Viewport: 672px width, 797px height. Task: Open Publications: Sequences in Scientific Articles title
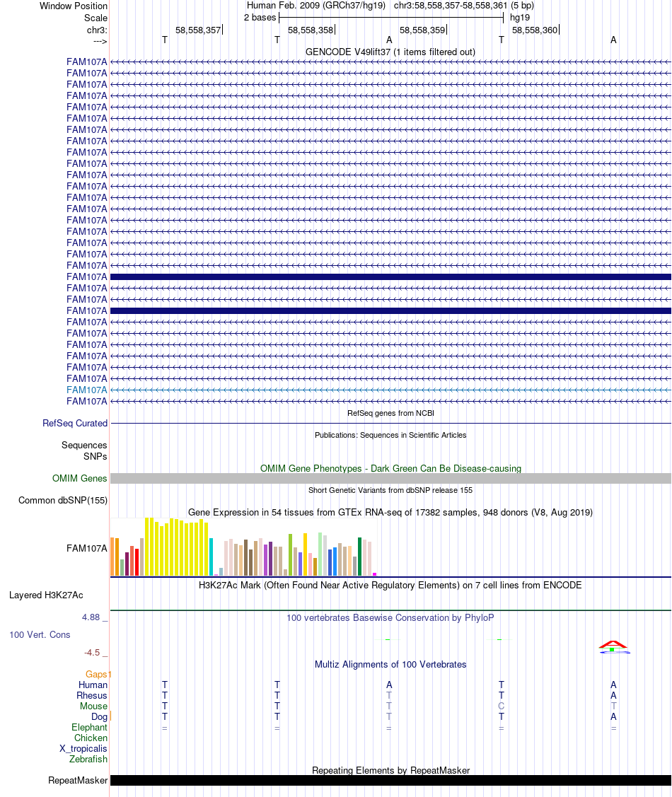390,435
